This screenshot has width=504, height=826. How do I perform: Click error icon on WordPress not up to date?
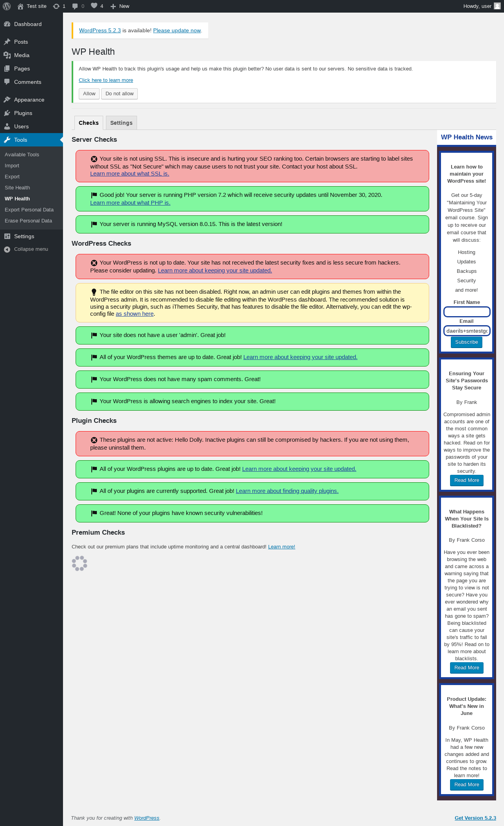click(94, 263)
